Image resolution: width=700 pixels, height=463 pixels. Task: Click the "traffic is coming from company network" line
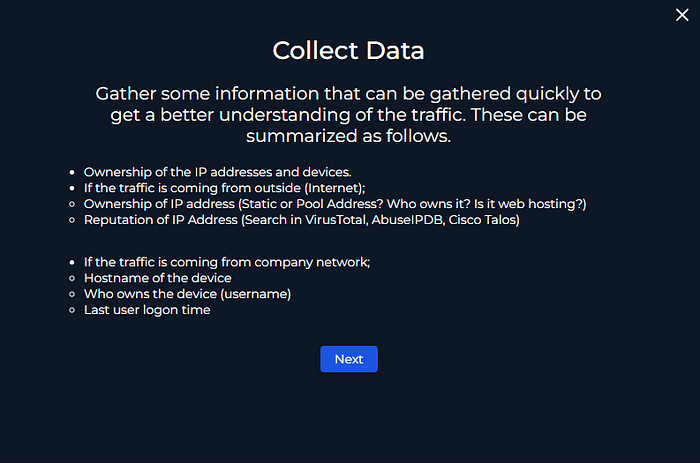tap(227, 262)
